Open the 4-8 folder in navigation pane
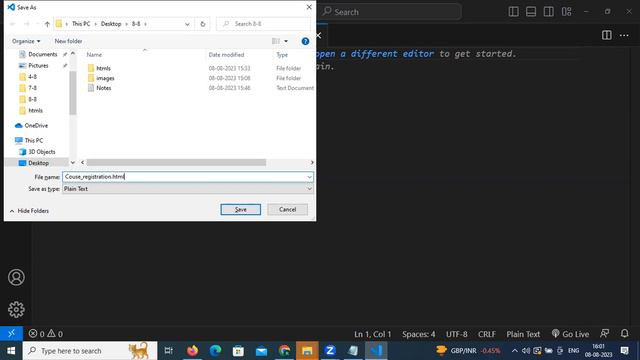The image size is (640, 360). (32, 77)
